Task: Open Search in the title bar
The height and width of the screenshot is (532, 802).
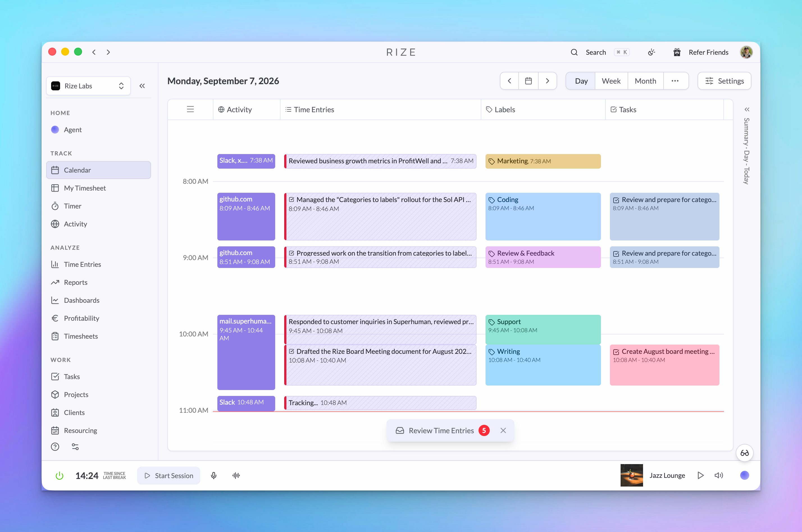Action: click(600, 52)
